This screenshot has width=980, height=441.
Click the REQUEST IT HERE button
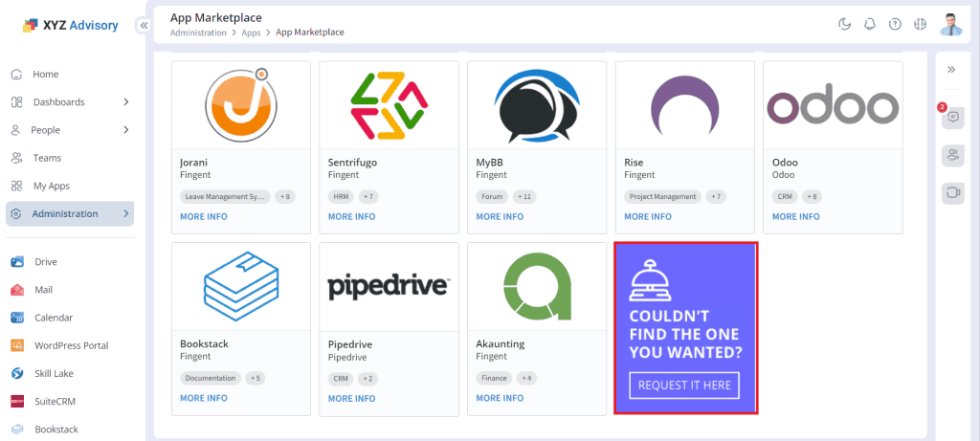684,386
